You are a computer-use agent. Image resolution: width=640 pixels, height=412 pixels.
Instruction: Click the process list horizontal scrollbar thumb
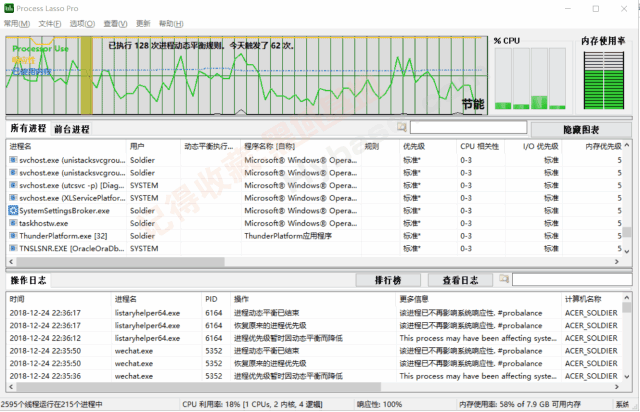coord(120,261)
